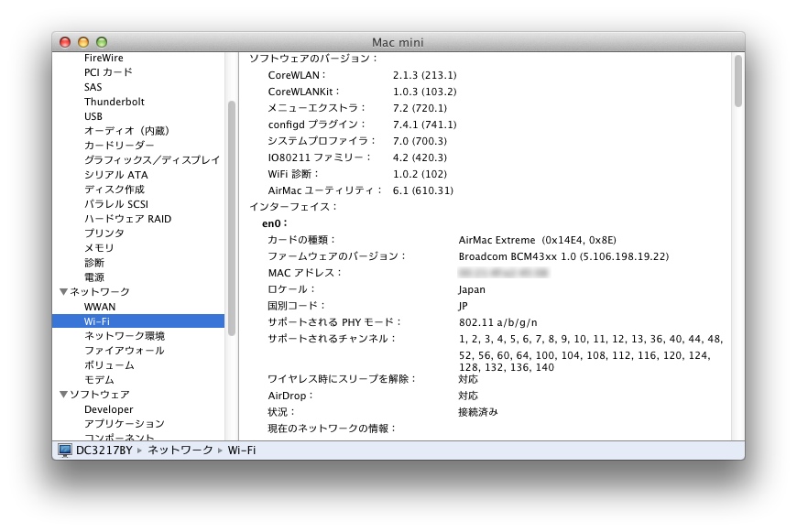Screen dimensions: 797x532
Task: Select FireWire in the sidebar
Action: click(104, 58)
